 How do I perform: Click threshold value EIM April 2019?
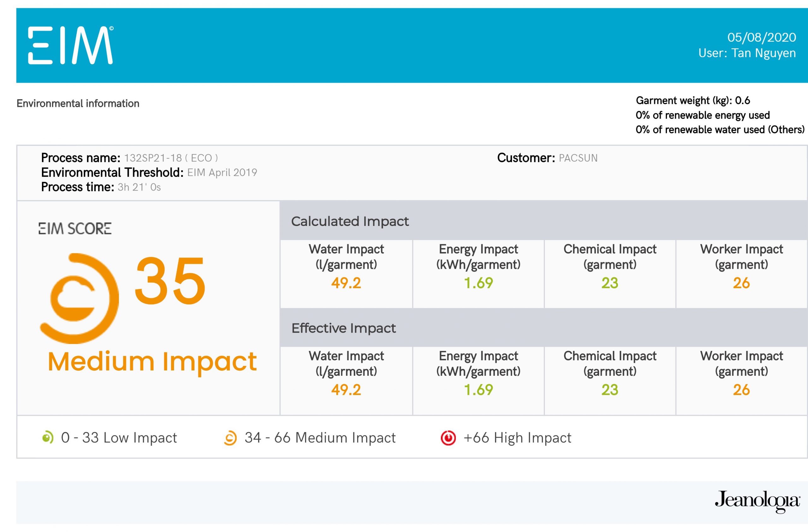coord(222,173)
